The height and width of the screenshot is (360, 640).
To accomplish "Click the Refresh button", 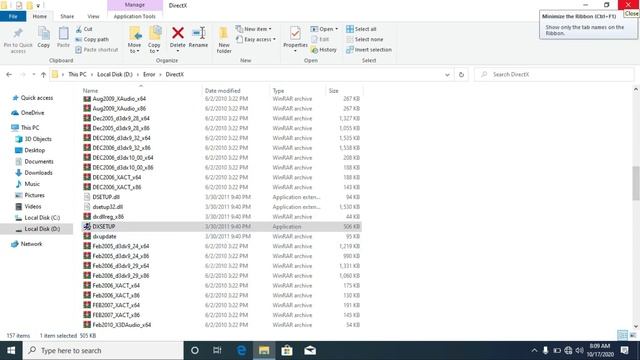I will [x=461, y=75].
